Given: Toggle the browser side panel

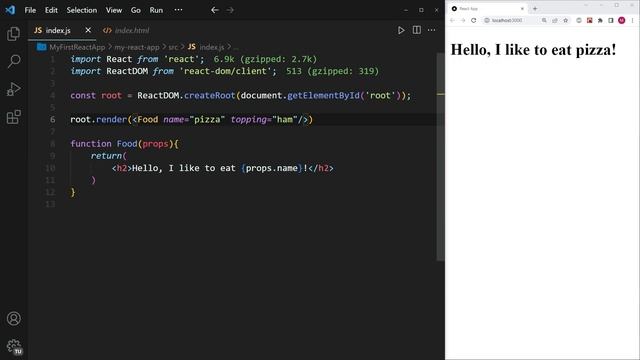Looking at the screenshot, I should point(611,20).
